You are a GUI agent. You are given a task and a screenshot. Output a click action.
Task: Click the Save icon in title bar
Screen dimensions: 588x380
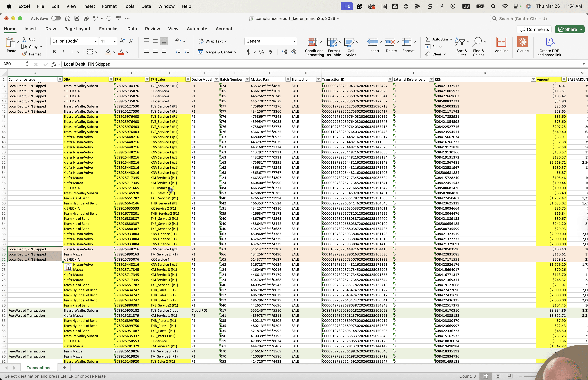coord(77,18)
